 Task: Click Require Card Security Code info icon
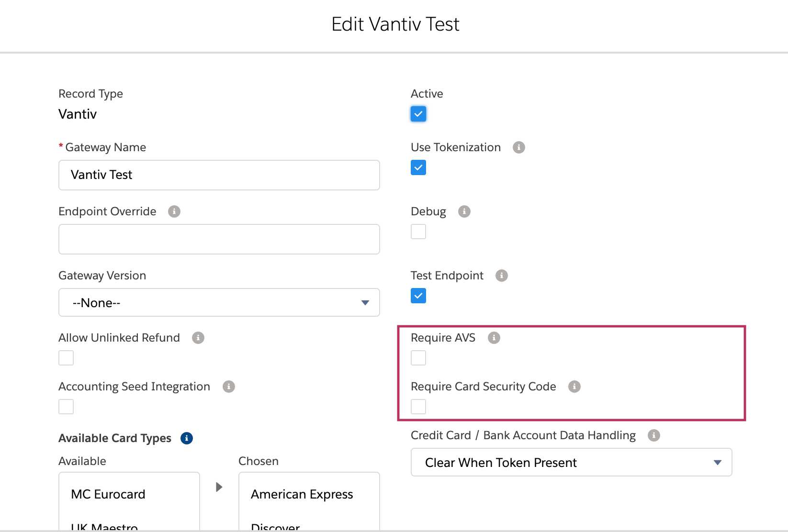(574, 387)
